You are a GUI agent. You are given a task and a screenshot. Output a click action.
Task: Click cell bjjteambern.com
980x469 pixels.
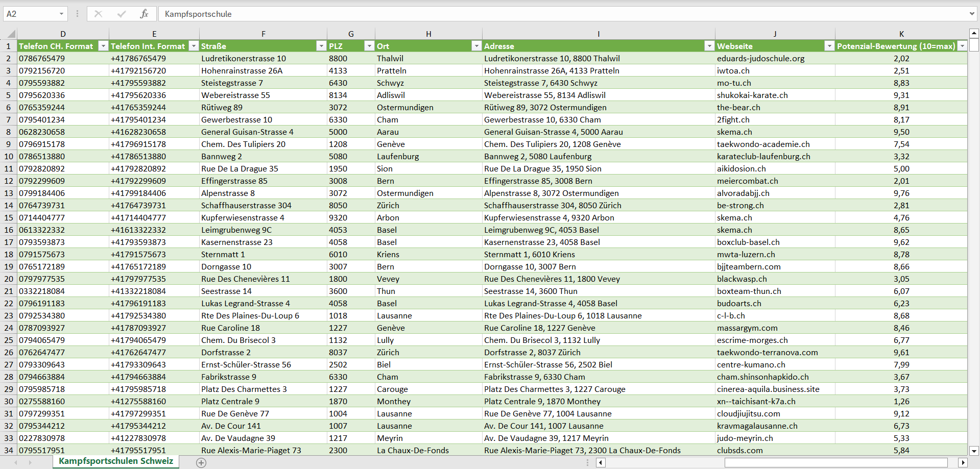point(775,266)
